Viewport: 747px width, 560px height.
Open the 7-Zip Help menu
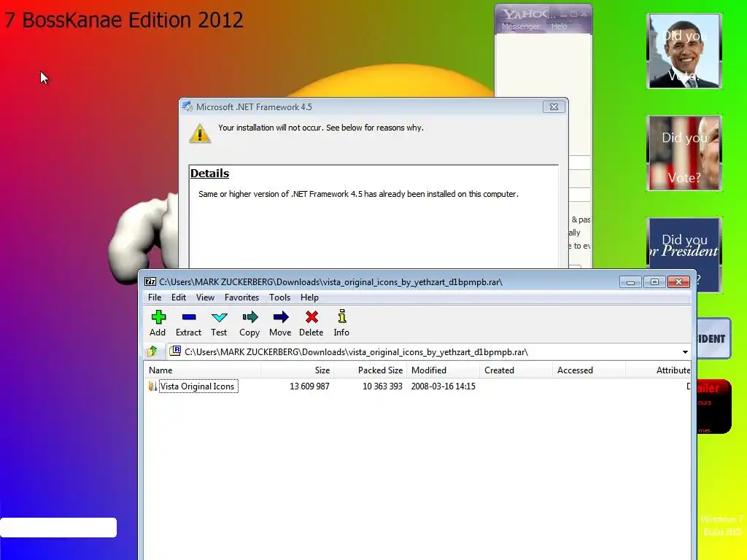309,297
